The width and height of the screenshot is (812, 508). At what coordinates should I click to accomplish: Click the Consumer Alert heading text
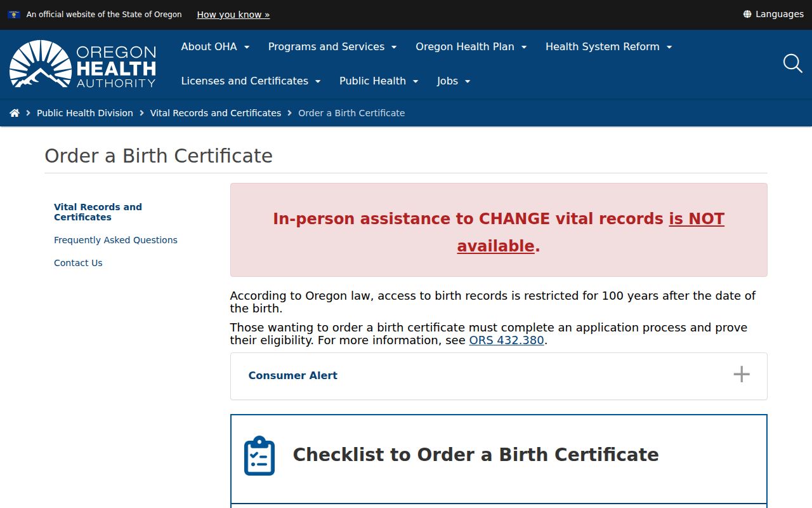pyautogui.click(x=293, y=375)
